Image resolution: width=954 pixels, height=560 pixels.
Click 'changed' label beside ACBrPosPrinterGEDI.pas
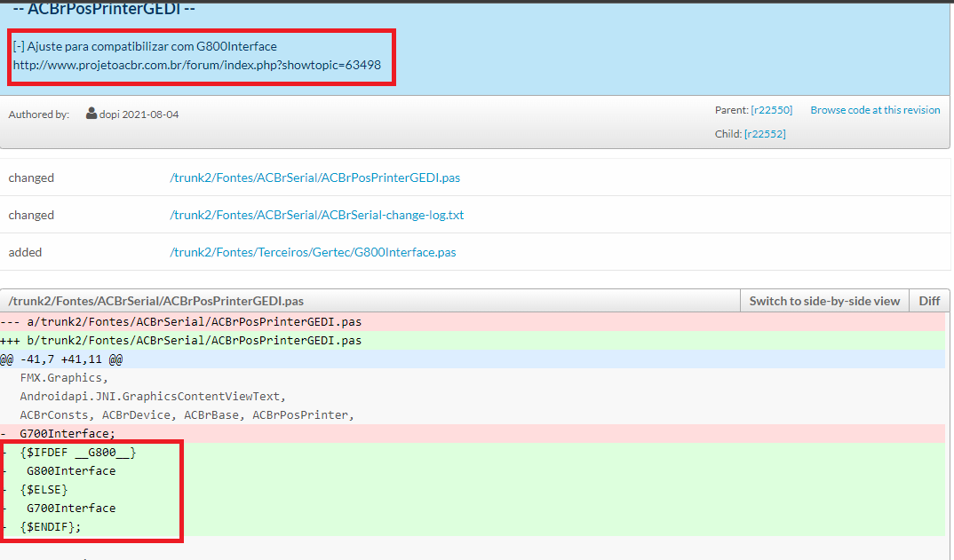point(31,177)
